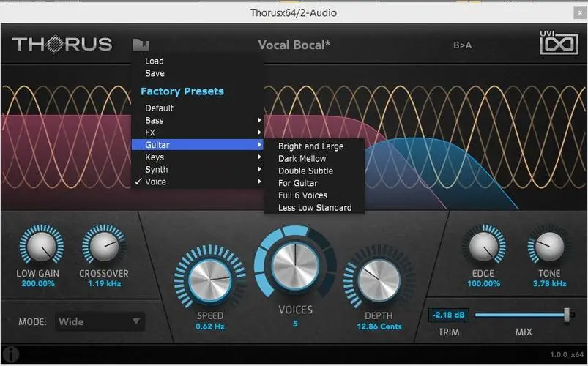Screen dimensions: 588x366
Task: Click the Speed knob
Action: [209, 280]
